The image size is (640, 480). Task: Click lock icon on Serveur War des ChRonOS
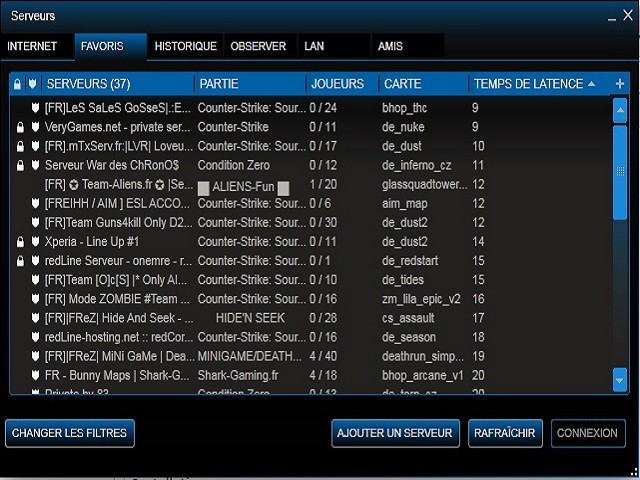click(x=20, y=165)
